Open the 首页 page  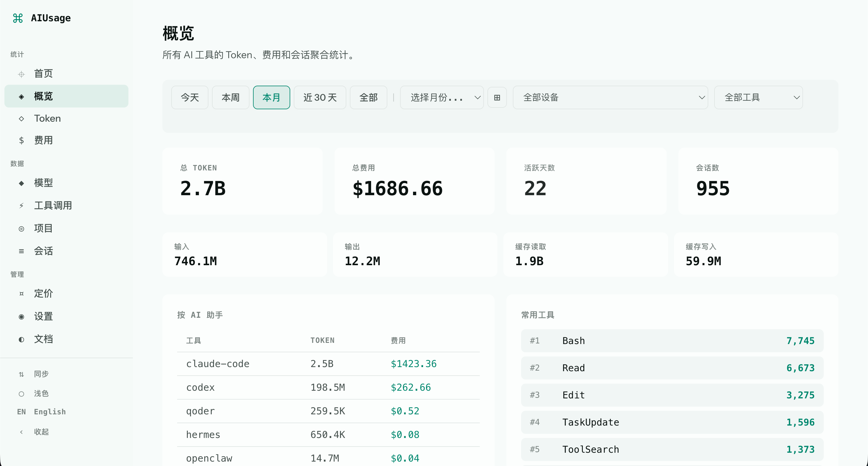tap(66, 74)
